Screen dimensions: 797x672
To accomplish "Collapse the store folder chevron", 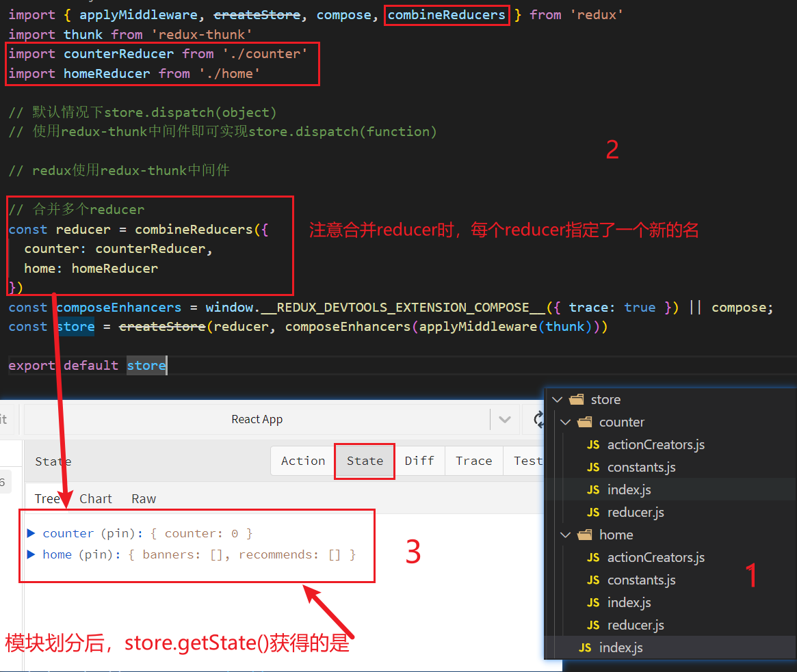I will 558,400.
